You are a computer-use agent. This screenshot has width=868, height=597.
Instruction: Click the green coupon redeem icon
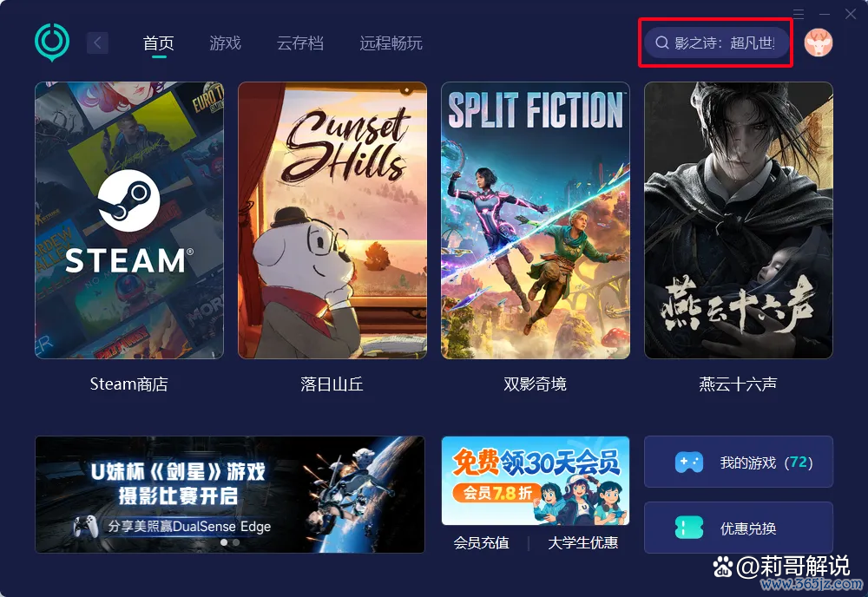[689, 528]
